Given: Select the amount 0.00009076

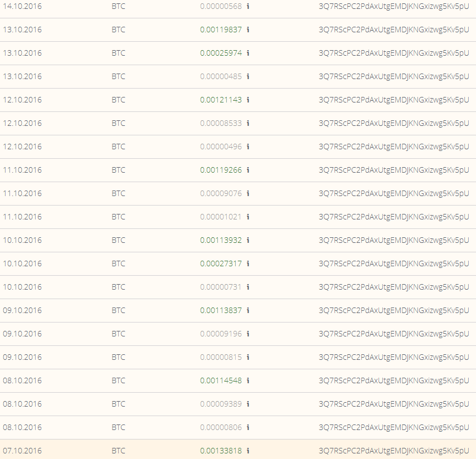Looking at the screenshot, I should [221, 193].
